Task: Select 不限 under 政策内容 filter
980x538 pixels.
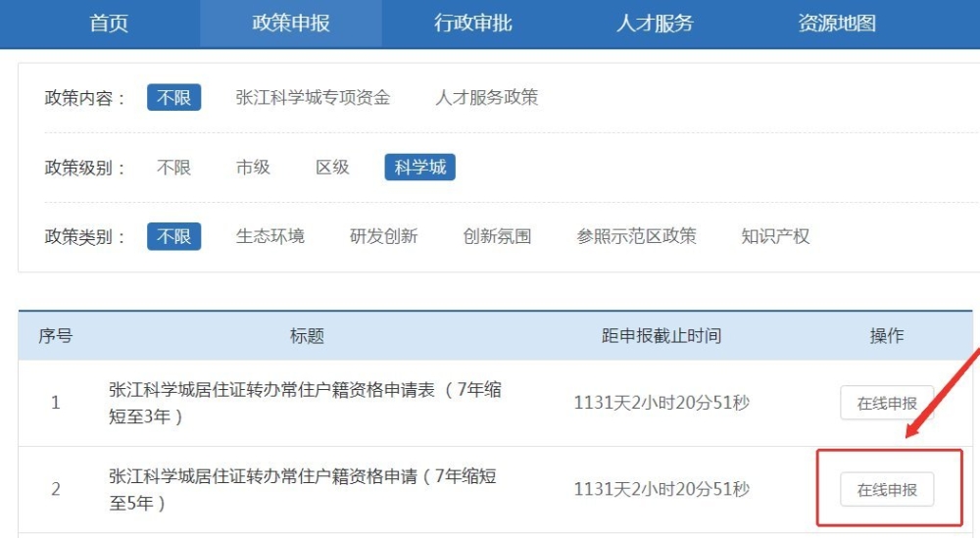Action: coord(173,97)
